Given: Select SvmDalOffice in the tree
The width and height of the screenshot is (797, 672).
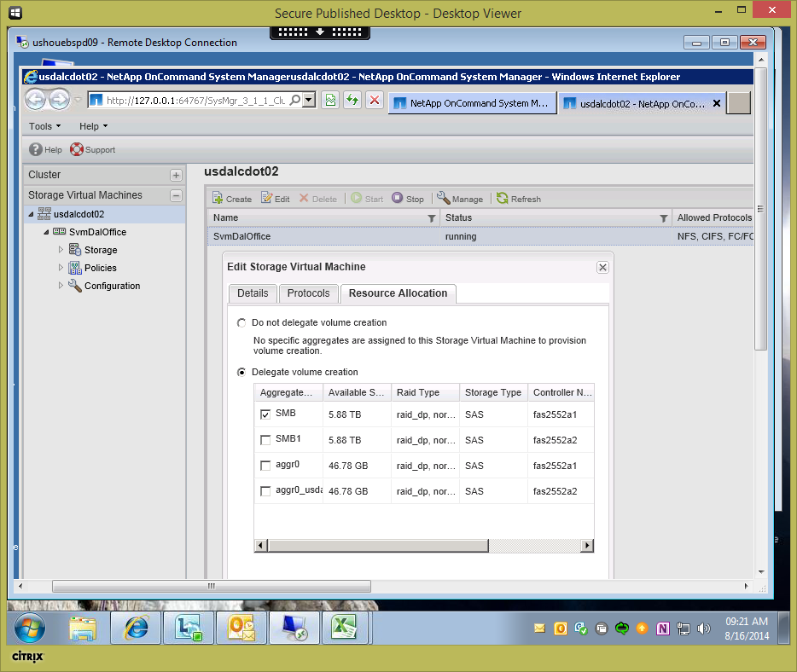Looking at the screenshot, I should (x=98, y=232).
